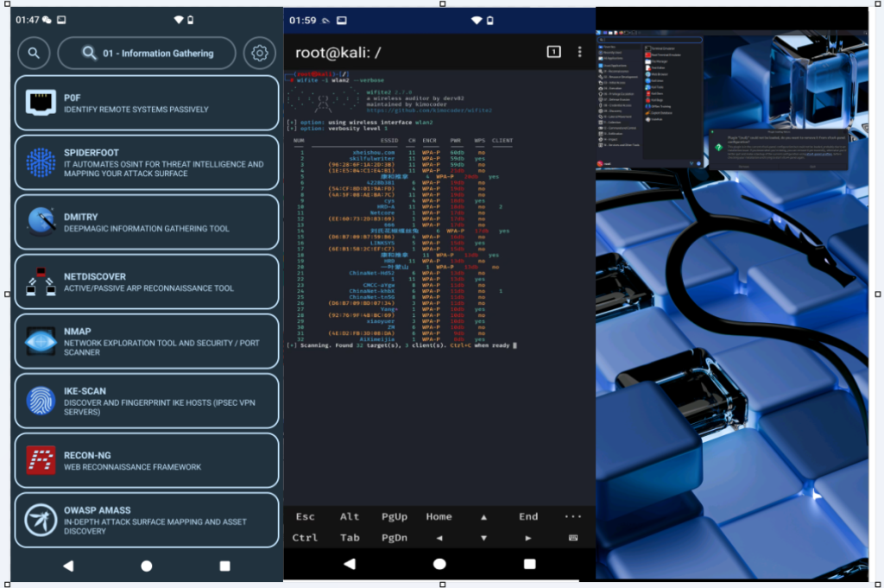Image resolution: width=884 pixels, height=588 pixels.
Task: Open File Manager from Kali menu
Action: click(657, 61)
